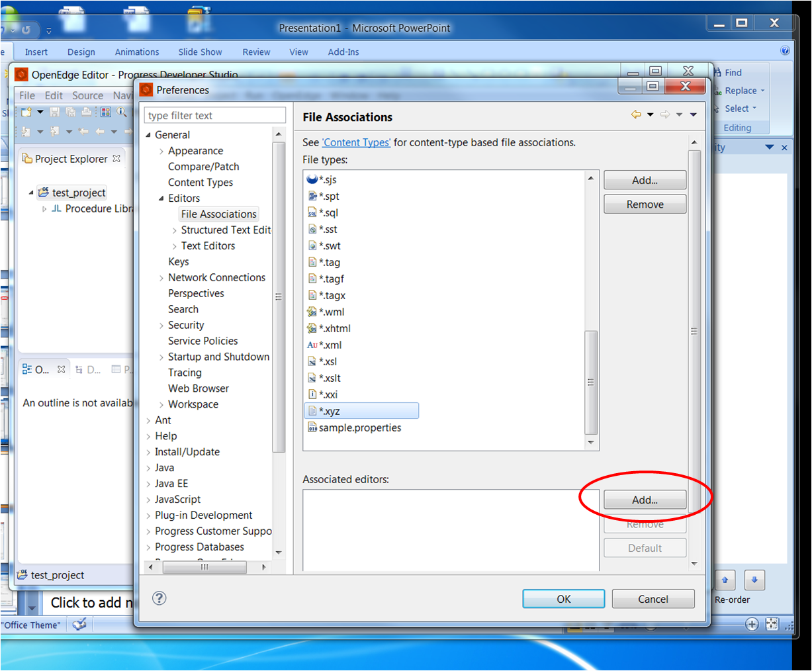Click the Save All icon in OpenEdge toolbar

tap(70, 112)
